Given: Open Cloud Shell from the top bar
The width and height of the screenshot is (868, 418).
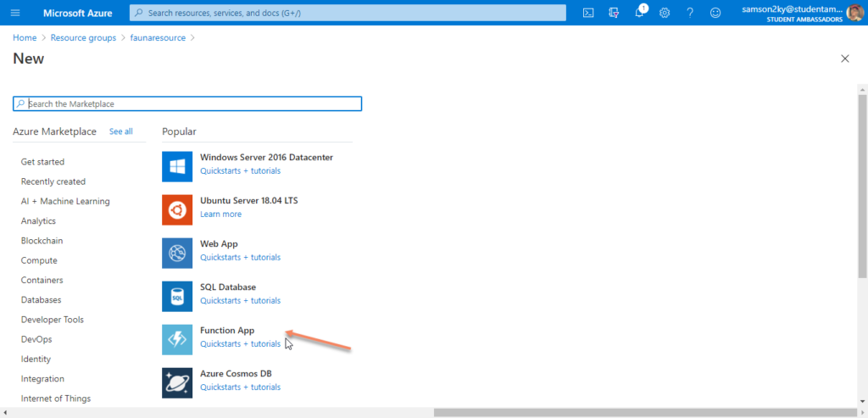Looking at the screenshot, I should click(x=588, y=13).
